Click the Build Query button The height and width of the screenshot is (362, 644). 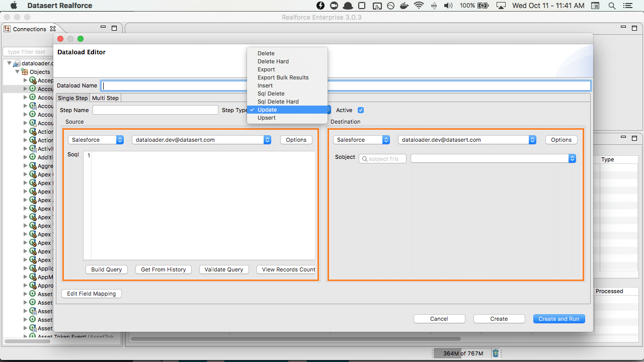point(107,269)
